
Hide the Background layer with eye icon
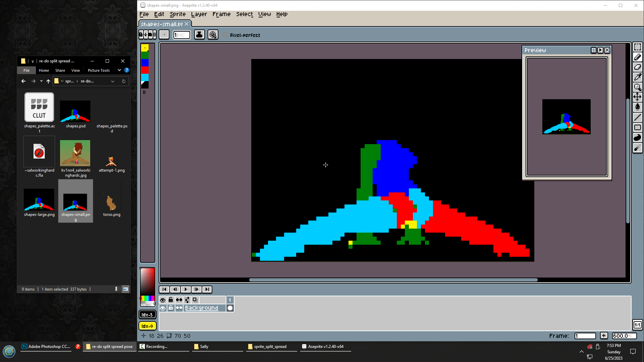coord(163,308)
